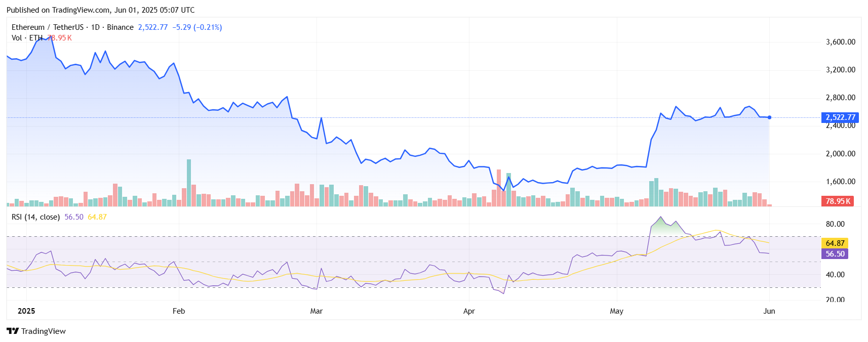Select the Ethereum / TetherUS symbol title
Screen dimensions: 868x342
click(48, 27)
